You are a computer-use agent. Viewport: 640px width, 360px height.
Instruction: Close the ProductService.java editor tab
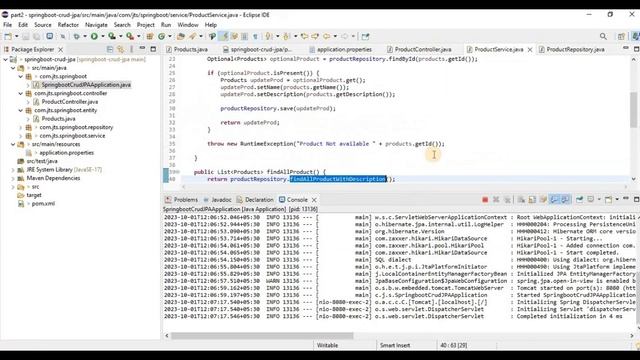[x=530, y=49]
